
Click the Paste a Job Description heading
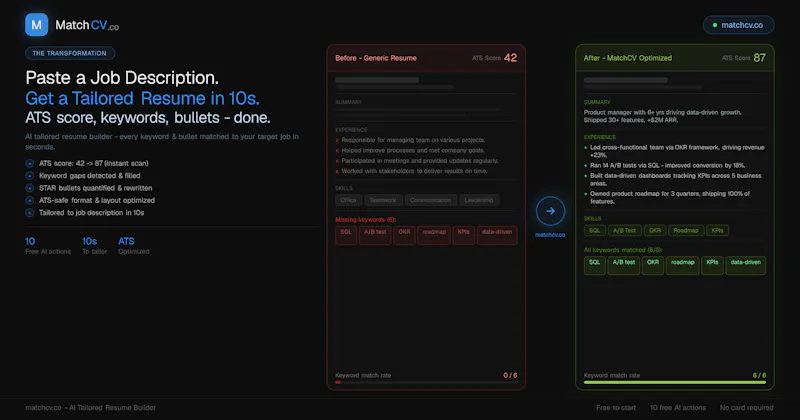(122, 78)
